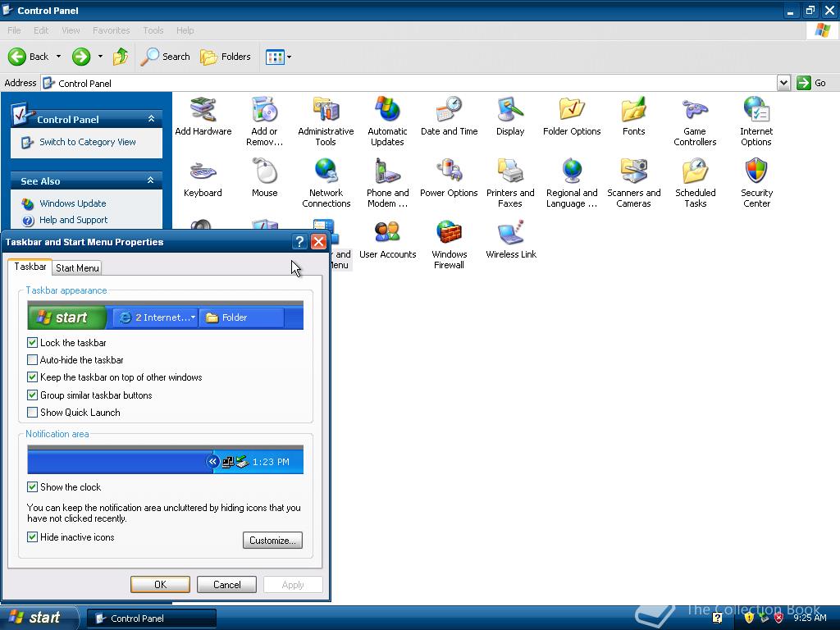Viewport: 840px width, 630px height.
Task: Click OK in Taskbar Properties dialog
Action: click(160, 584)
